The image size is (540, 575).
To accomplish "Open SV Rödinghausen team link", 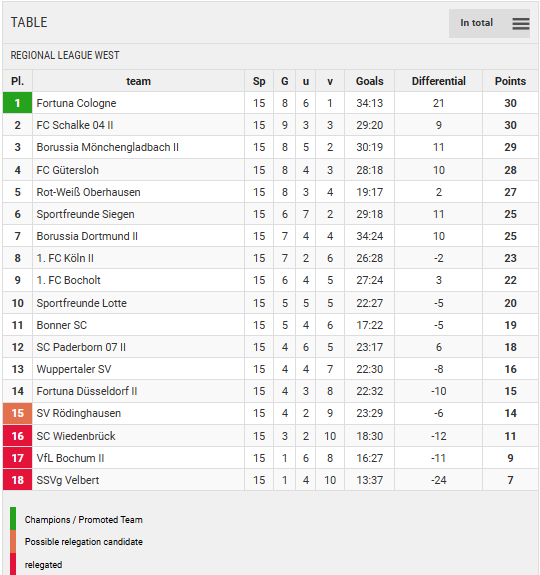I will (x=78, y=413).
